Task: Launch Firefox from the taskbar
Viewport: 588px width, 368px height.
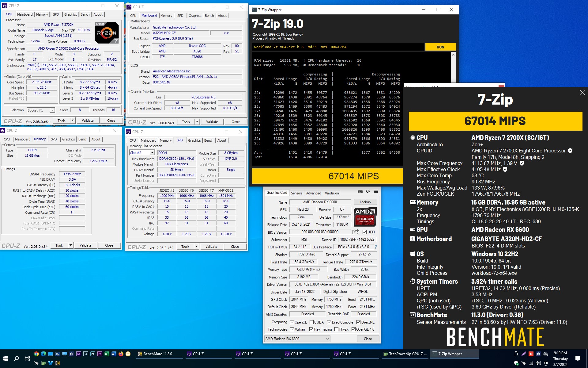Action: coord(121,354)
